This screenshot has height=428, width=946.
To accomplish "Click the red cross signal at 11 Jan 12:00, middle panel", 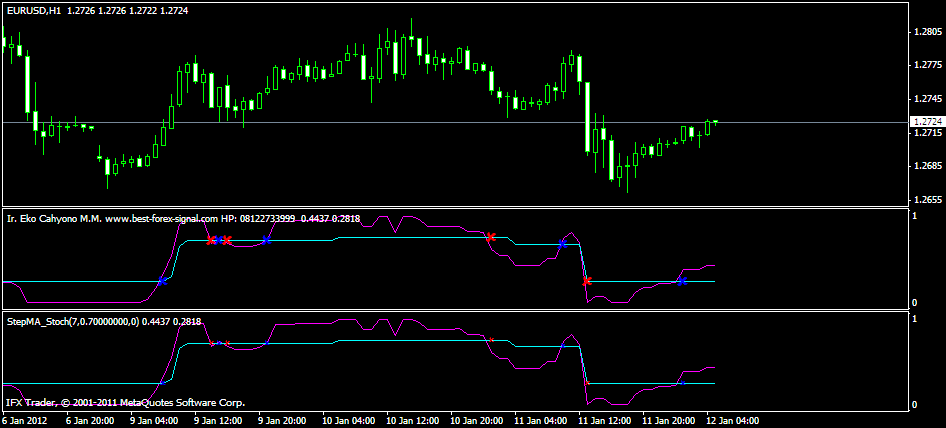I will (x=587, y=281).
